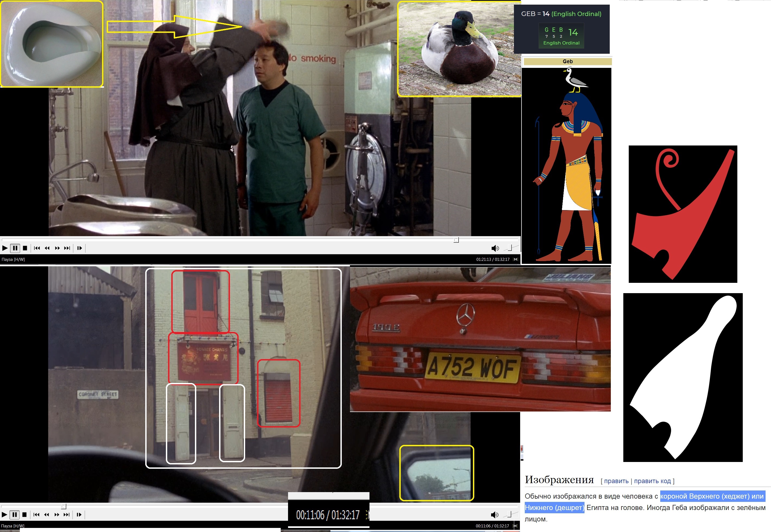Screen dimensions: 771x532
Task: Click highlighted text 'короной Верхнего (хеджет) или'
Action: coord(713,496)
